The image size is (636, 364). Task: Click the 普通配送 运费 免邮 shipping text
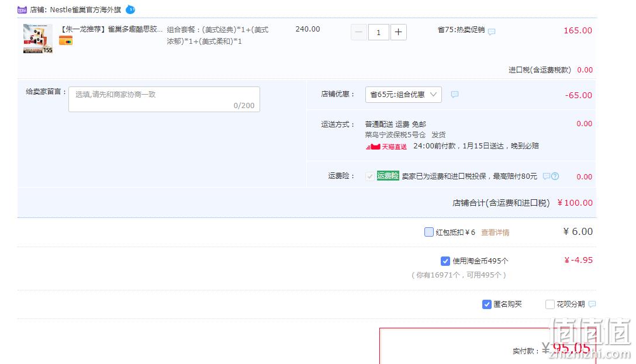(x=396, y=124)
